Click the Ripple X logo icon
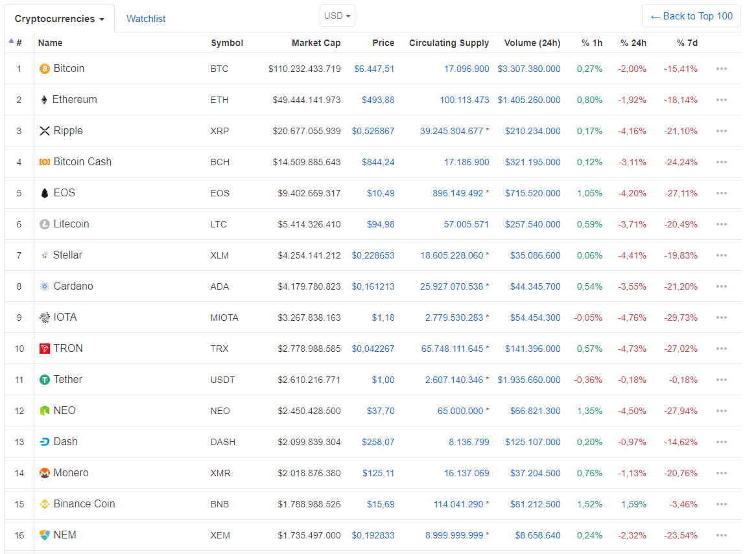Screen dimensions: 756x554 (x=45, y=131)
